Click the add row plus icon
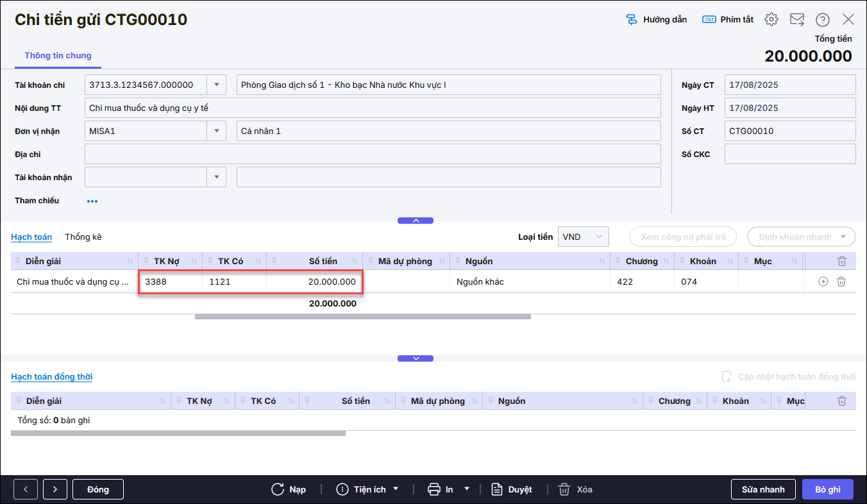The width and height of the screenshot is (867, 504). (823, 281)
